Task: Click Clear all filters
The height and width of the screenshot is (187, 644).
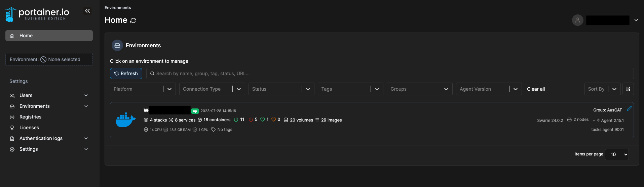Action: (x=536, y=89)
